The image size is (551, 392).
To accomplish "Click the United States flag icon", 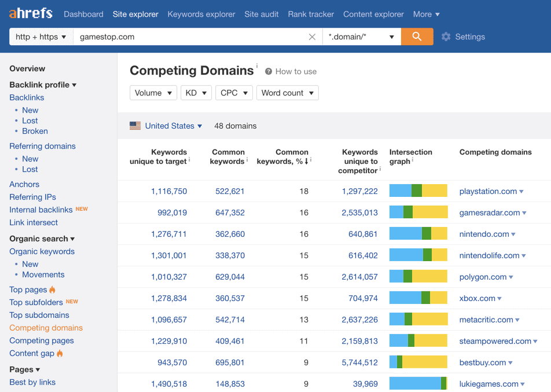I will 135,126.
